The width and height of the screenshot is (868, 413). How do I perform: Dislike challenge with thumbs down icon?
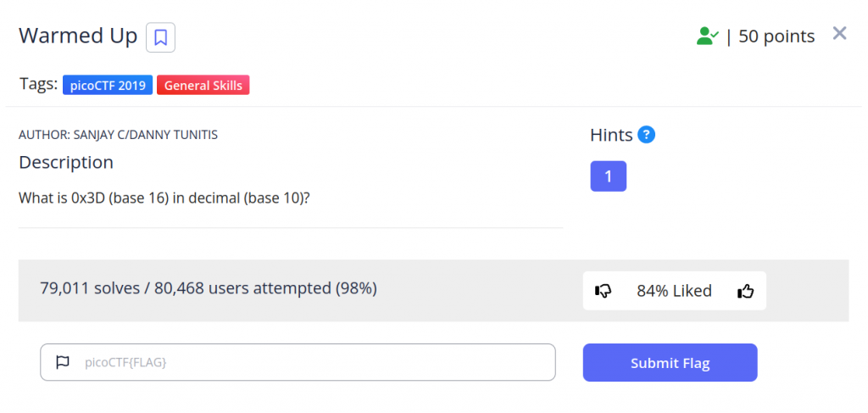tap(604, 291)
